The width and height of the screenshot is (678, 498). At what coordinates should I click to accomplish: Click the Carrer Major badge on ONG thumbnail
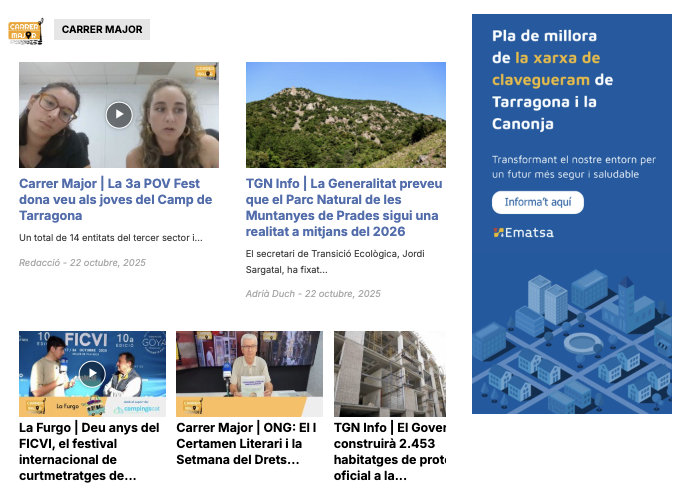tap(191, 406)
